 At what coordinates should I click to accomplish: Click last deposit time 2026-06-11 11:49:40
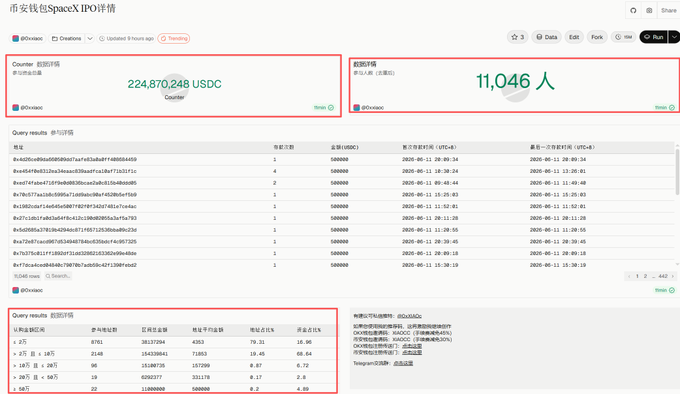[x=558, y=183]
